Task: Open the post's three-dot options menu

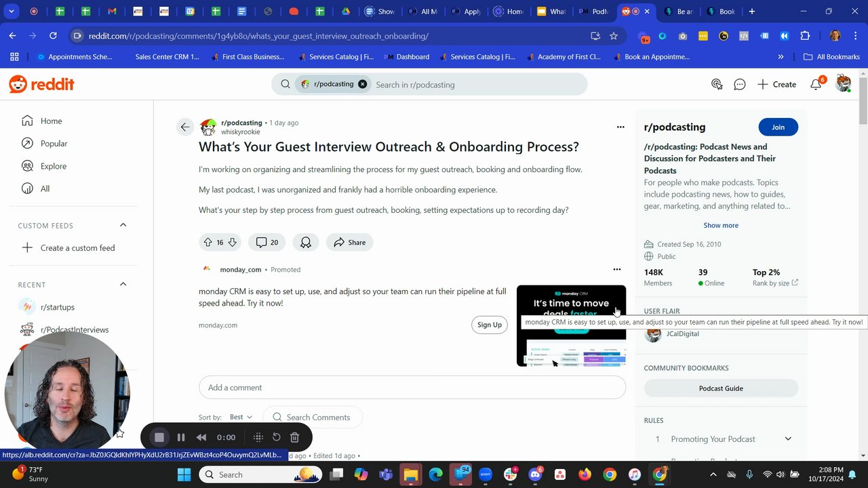Action: (x=620, y=127)
